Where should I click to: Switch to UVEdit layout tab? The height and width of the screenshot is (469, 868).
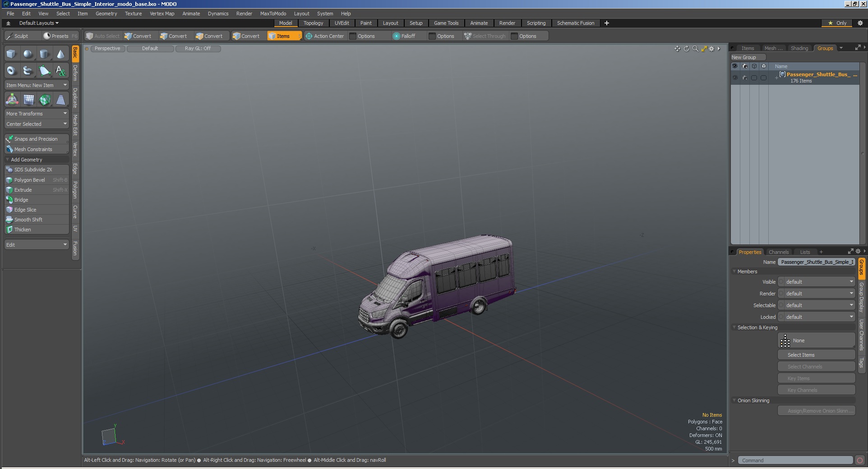pos(342,23)
